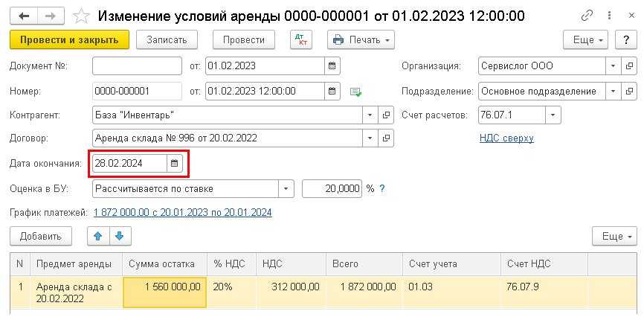Image resolution: width=644 pixels, height=323 pixels.
Task: Add a row with Добавить button
Action: click(41, 236)
